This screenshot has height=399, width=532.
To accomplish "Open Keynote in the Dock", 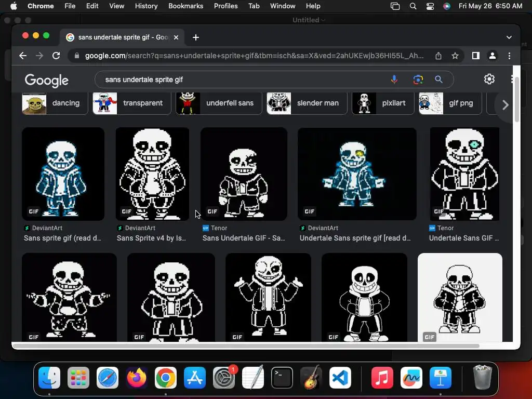I will click(x=441, y=378).
